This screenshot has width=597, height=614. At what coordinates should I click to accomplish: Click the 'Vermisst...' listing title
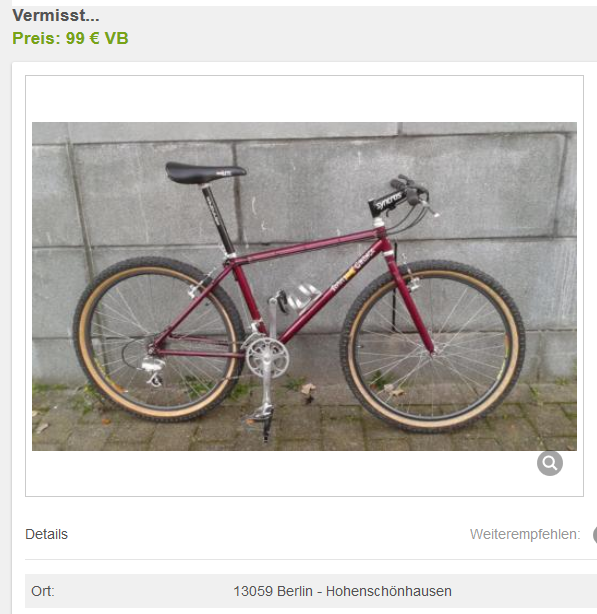[x=56, y=16]
